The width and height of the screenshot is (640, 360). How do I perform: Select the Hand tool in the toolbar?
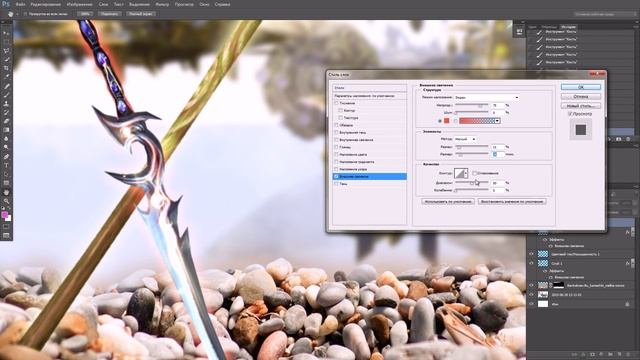tap(6, 192)
